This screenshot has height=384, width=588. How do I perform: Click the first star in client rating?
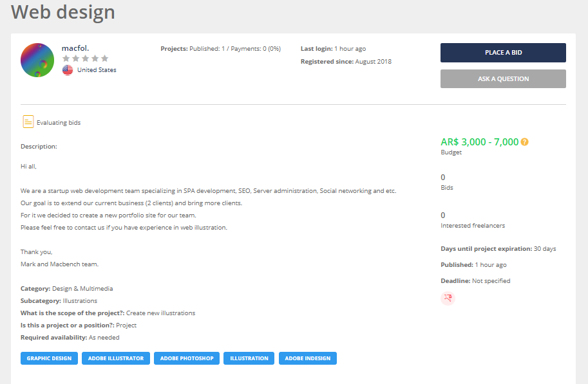[x=66, y=59]
